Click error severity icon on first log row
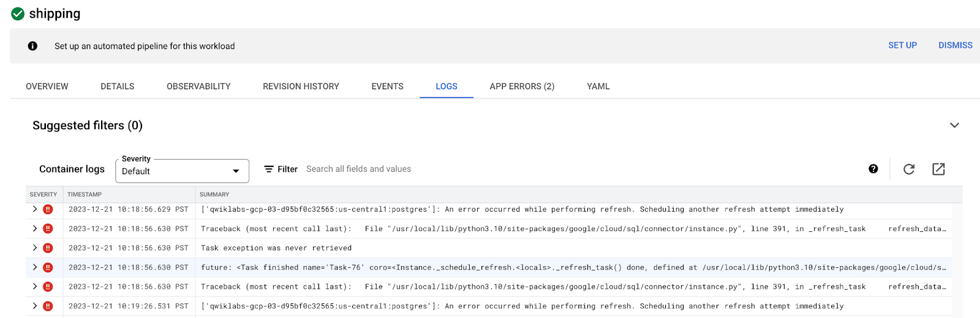The height and width of the screenshot is (318, 980). pyautogui.click(x=48, y=209)
